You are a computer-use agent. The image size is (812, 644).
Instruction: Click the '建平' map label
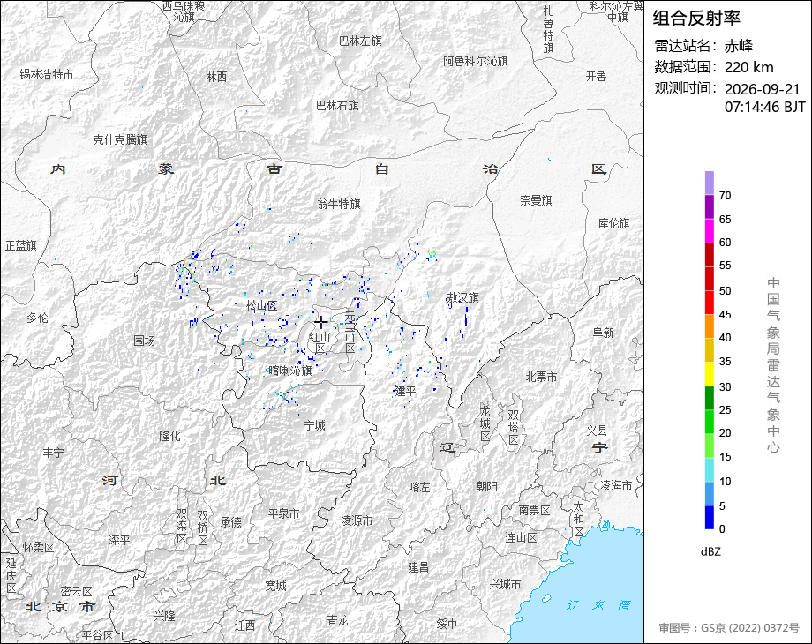tap(405, 391)
